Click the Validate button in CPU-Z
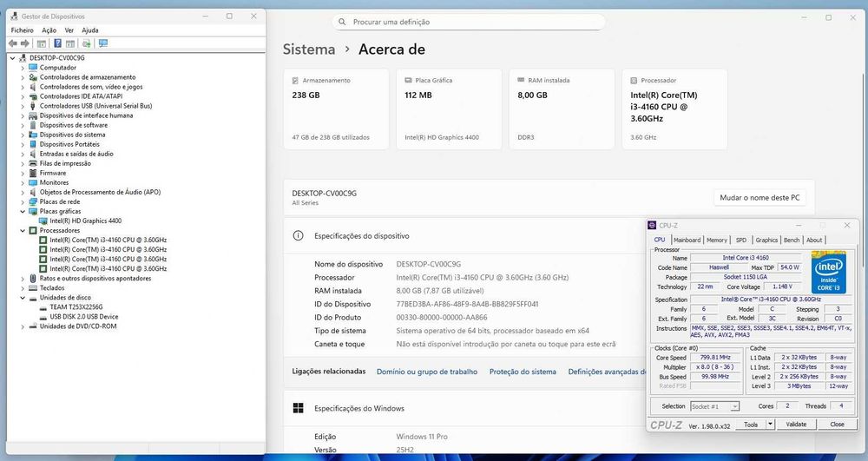This screenshot has height=461, width=868. pos(796,425)
